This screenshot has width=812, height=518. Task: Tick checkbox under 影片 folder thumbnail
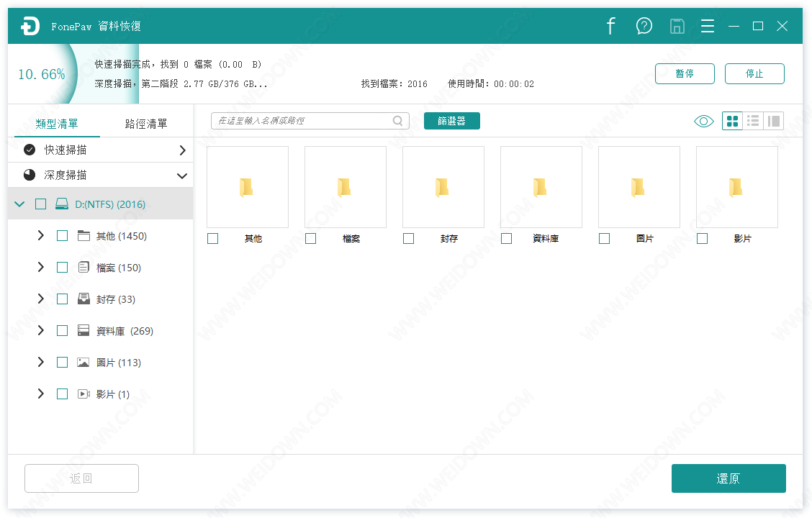(702, 239)
